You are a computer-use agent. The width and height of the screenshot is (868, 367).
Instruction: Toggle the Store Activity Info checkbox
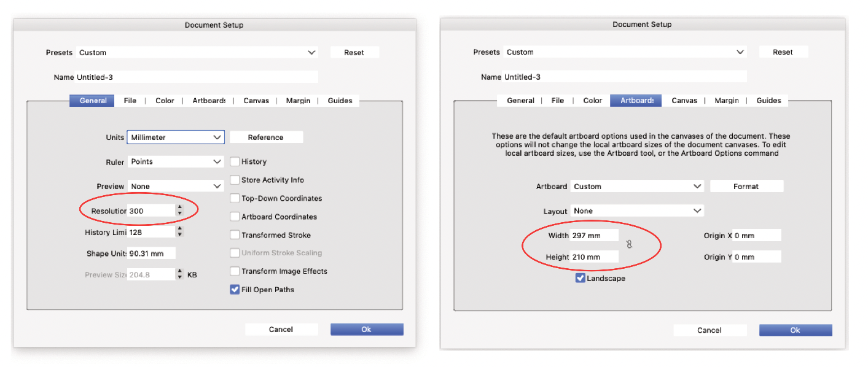pyautogui.click(x=235, y=180)
